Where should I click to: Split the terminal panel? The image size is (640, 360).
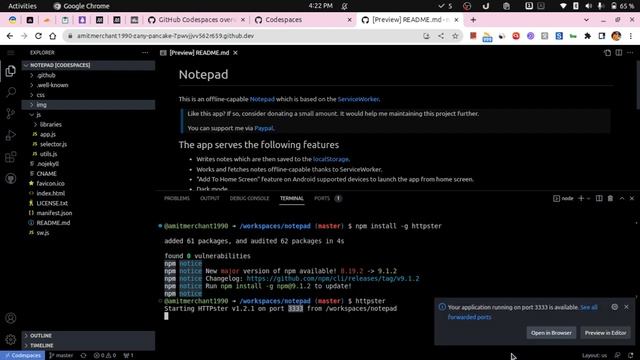tap(599, 198)
